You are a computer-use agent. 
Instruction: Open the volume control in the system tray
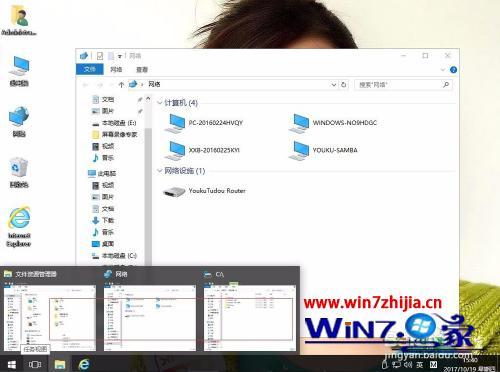(x=408, y=365)
